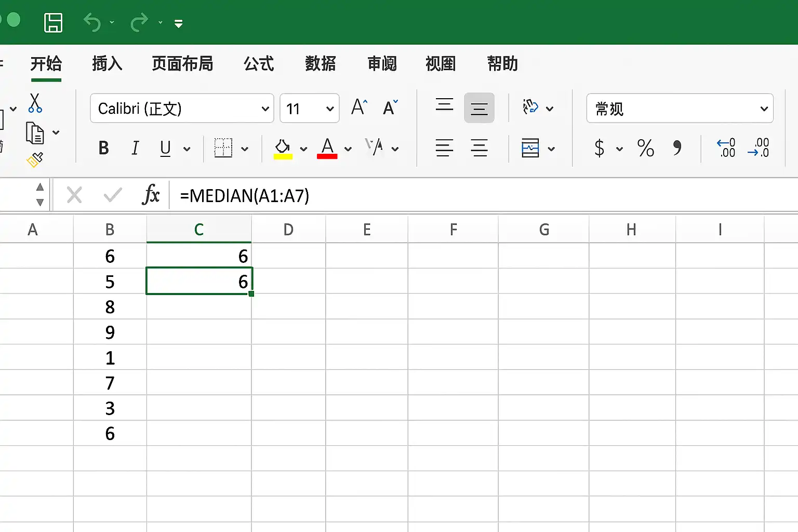
Task: Open the Calibri font name dropdown
Action: click(x=182, y=108)
